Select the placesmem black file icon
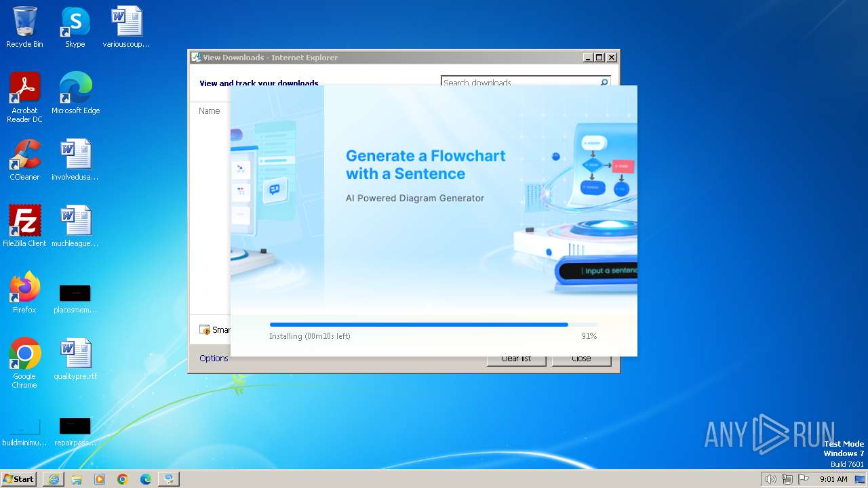 [x=75, y=299]
